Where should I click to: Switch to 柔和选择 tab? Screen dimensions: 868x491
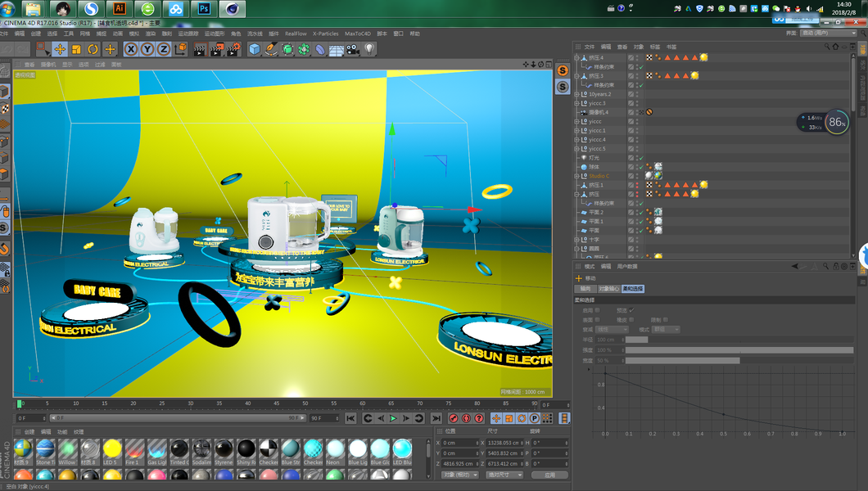click(633, 289)
